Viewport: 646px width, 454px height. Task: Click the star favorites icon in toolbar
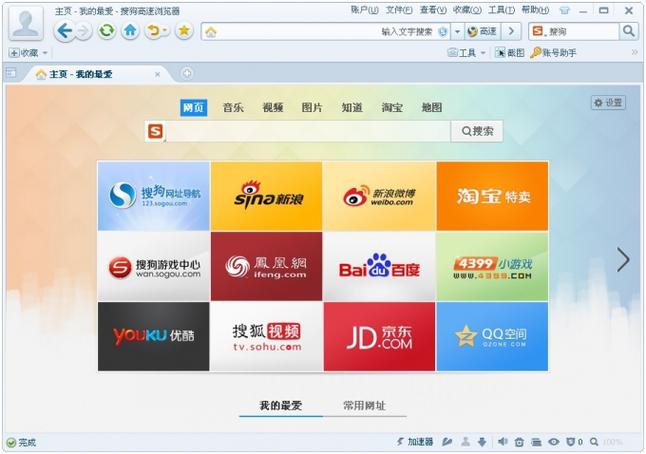(x=184, y=31)
